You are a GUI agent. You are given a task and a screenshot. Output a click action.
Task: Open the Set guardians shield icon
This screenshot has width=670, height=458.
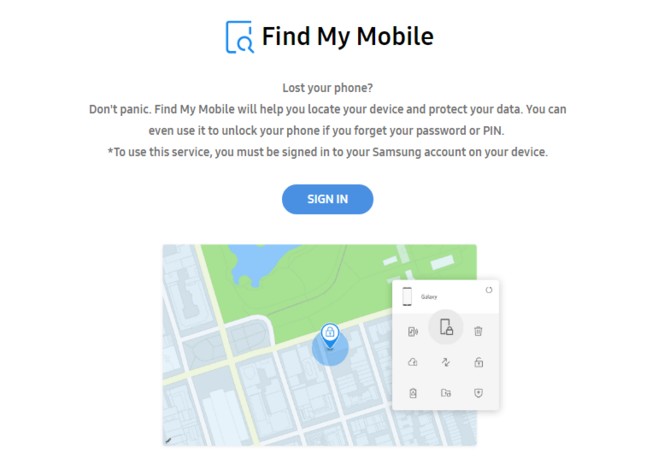tap(479, 393)
